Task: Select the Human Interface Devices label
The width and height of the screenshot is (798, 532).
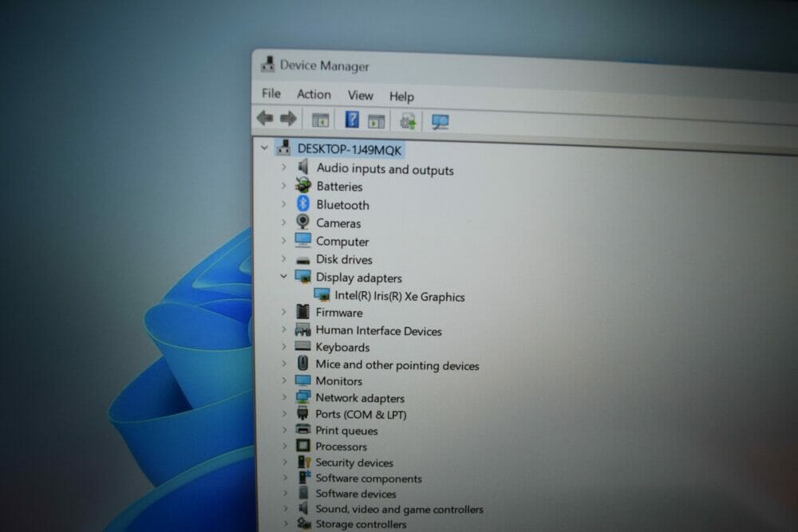Action: (x=378, y=330)
